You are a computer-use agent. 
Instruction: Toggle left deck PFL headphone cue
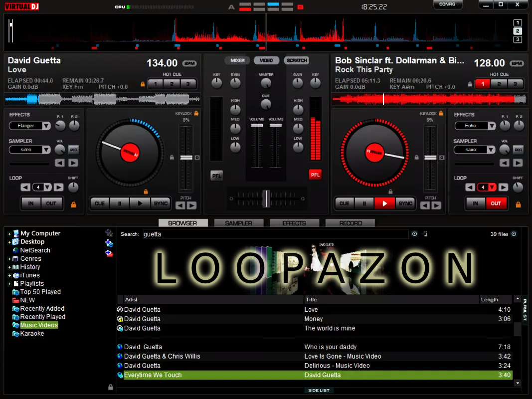click(216, 176)
